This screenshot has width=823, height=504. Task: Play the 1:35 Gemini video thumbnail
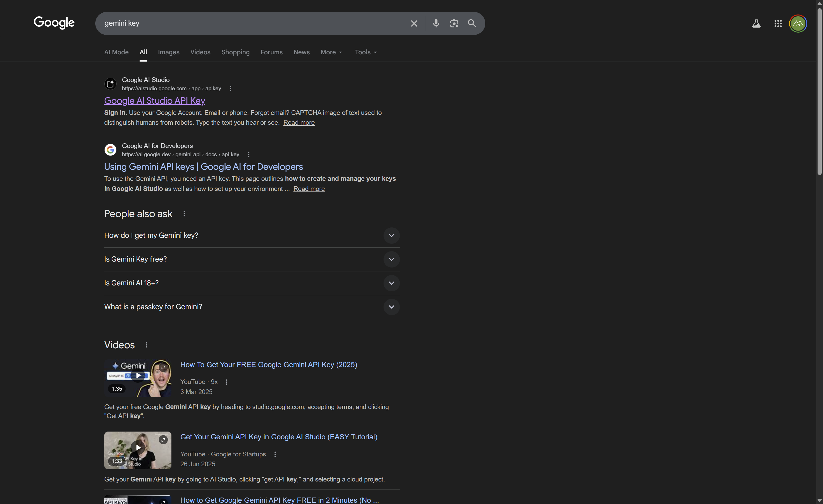coord(138,378)
